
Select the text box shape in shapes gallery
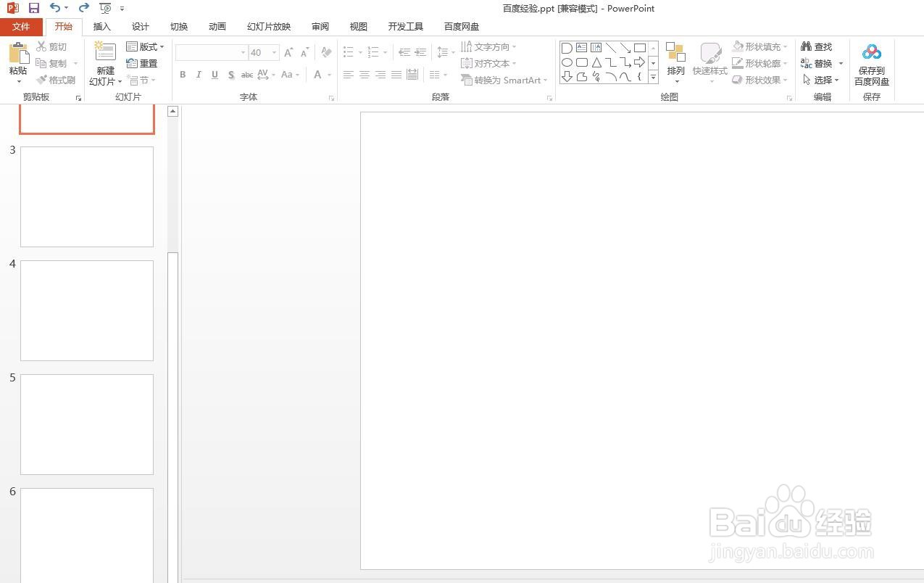click(x=581, y=48)
